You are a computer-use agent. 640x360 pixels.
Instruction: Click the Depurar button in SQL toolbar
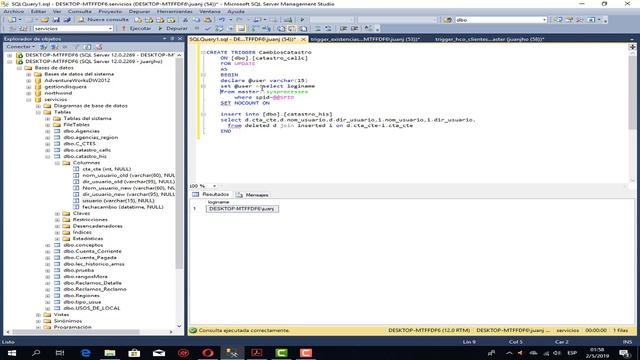pos(173,29)
